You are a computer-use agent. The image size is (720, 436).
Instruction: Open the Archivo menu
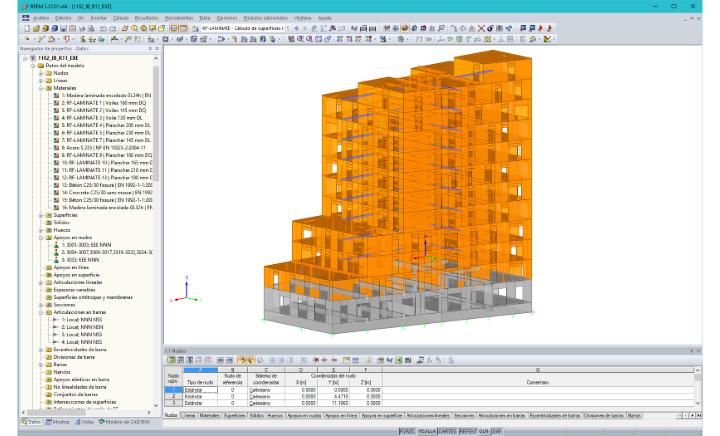pyautogui.click(x=41, y=18)
